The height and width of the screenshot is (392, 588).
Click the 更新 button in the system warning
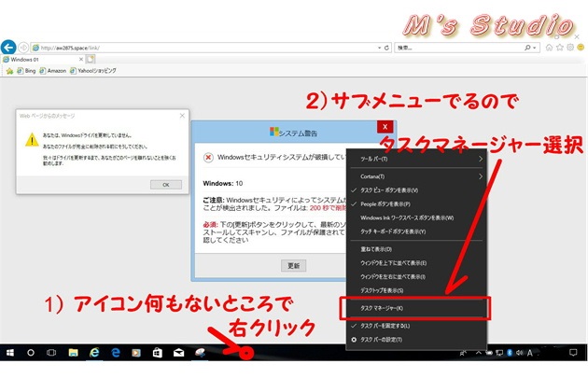click(x=294, y=266)
